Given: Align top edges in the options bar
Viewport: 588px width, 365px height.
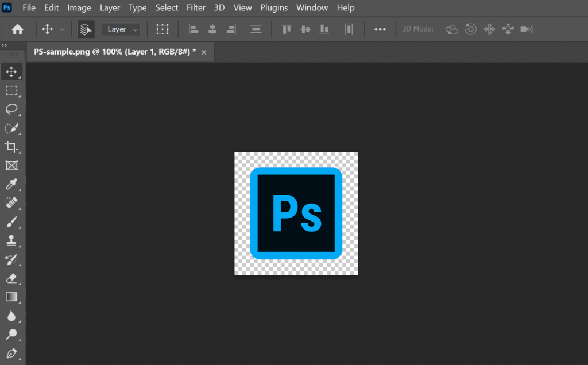Looking at the screenshot, I should 286,29.
